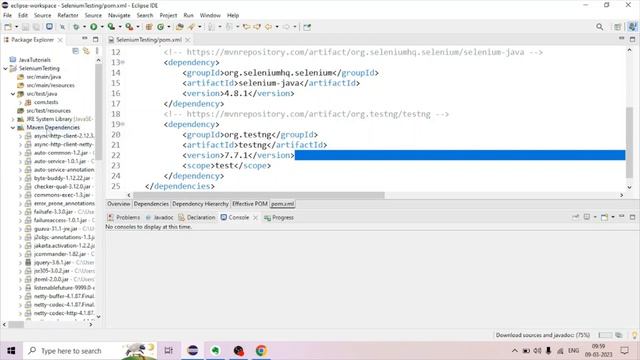Click the progress view icon in status bar
The image size is (640, 360).
point(619,335)
